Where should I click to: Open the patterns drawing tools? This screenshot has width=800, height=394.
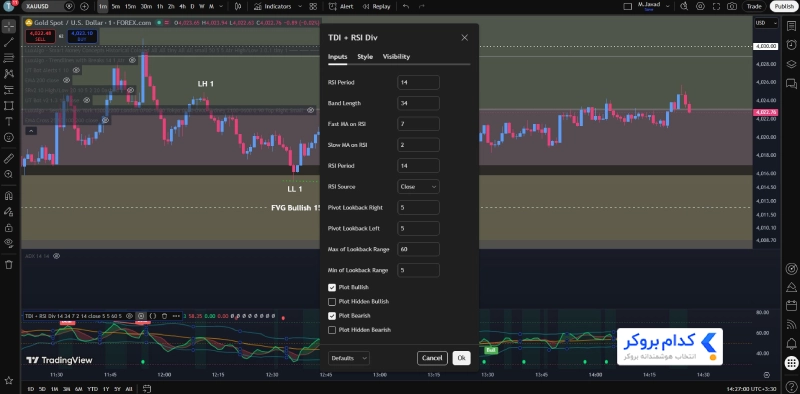coord(9,74)
